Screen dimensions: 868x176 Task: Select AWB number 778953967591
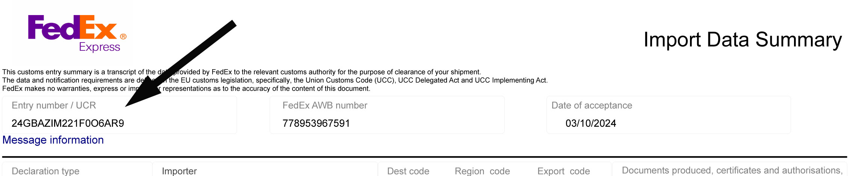316,123
